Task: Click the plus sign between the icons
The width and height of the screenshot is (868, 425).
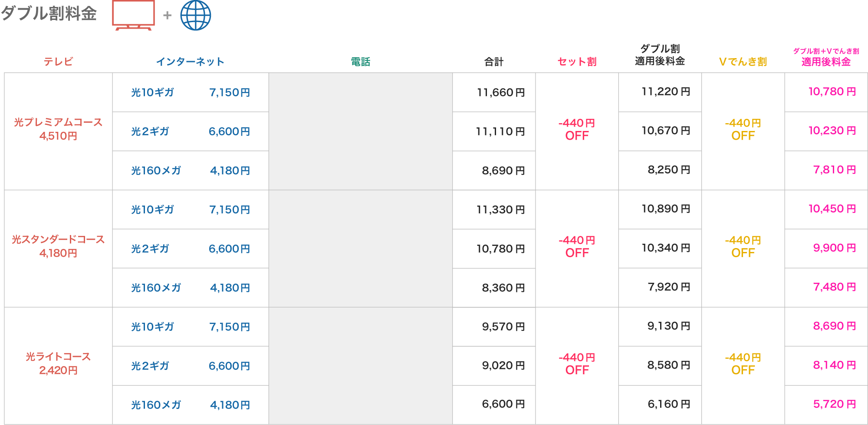Action: click(x=167, y=16)
